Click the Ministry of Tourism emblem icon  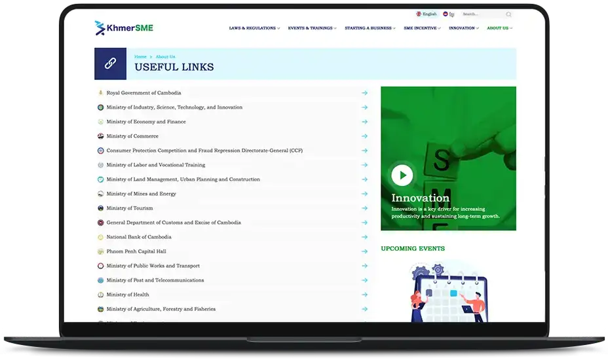coord(100,208)
